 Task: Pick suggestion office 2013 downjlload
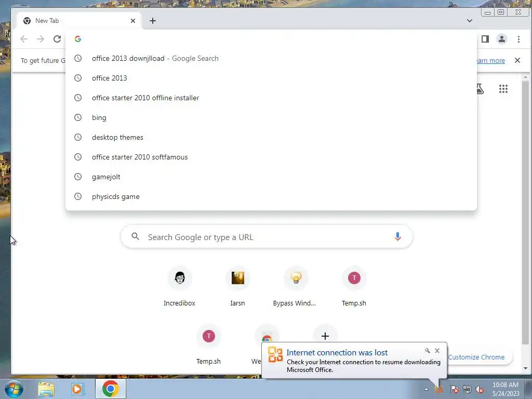click(x=271, y=58)
